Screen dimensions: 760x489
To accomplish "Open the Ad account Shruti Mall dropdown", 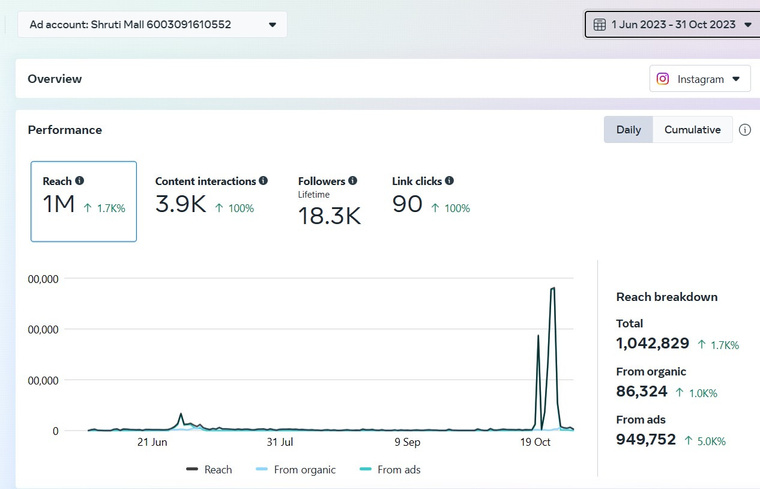I will [x=152, y=25].
